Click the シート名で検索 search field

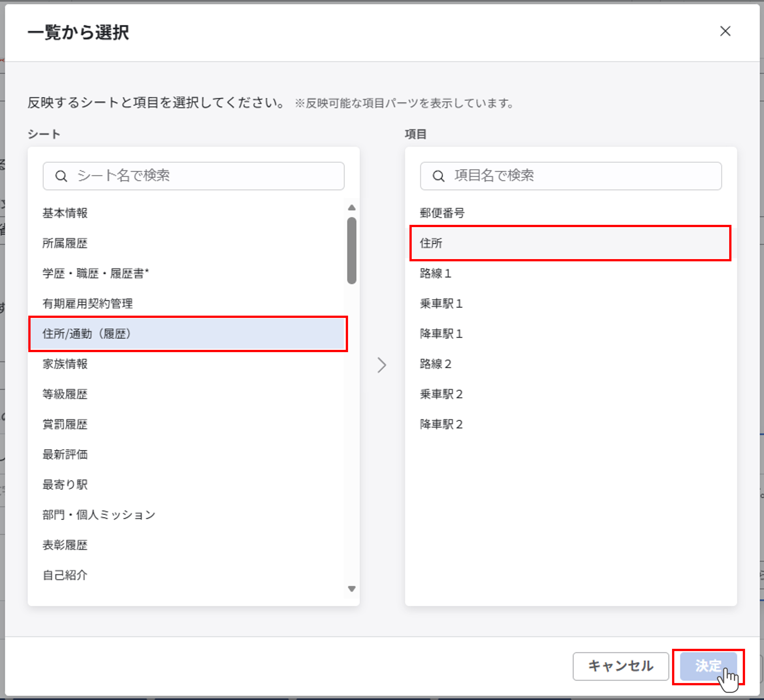[190, 175]
